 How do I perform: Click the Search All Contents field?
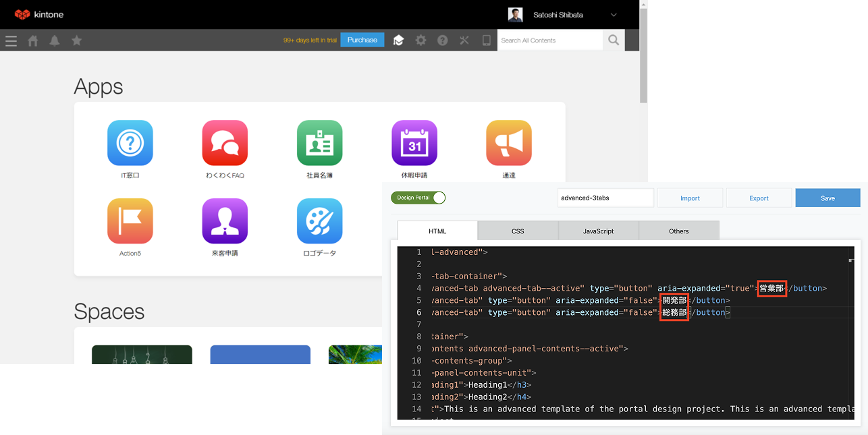pyautogui.click(x=550, y=40)
